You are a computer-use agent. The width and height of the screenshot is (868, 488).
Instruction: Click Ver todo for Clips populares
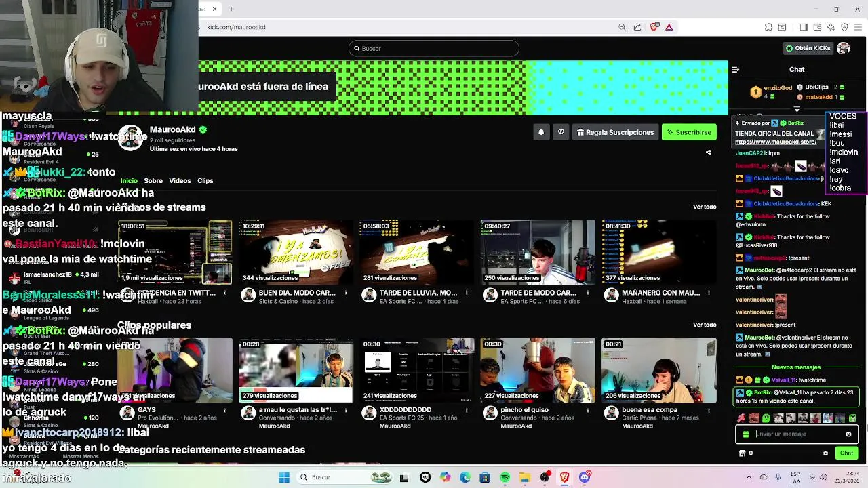[705, 325]
